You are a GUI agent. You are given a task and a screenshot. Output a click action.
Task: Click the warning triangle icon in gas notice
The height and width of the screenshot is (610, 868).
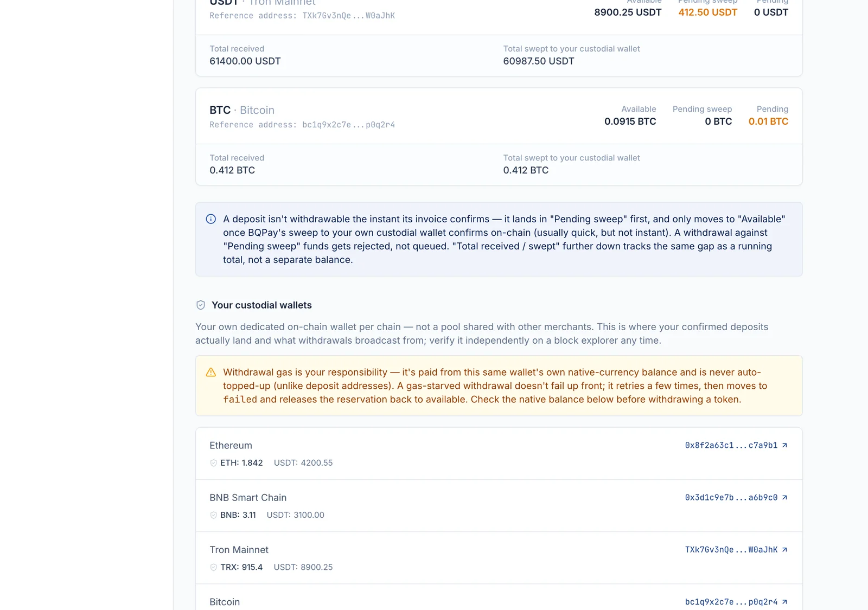click(x=211, y=373)
